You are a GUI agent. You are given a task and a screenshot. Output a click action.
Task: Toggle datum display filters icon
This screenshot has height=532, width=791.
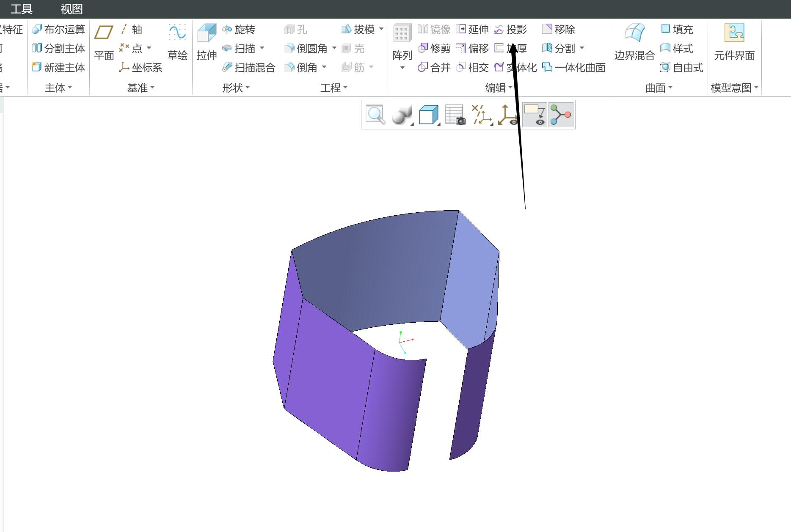(x=482, y=115)
